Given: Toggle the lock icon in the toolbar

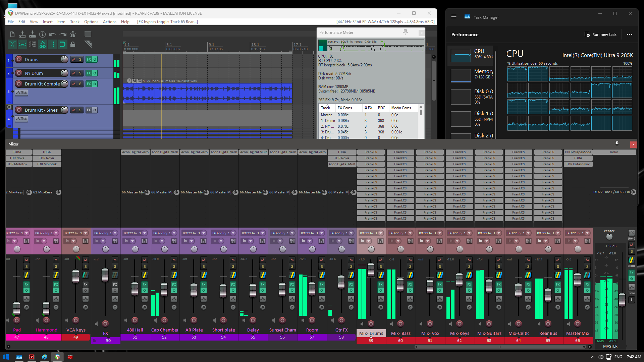Looking at the screenshot, I should [73, 44].
